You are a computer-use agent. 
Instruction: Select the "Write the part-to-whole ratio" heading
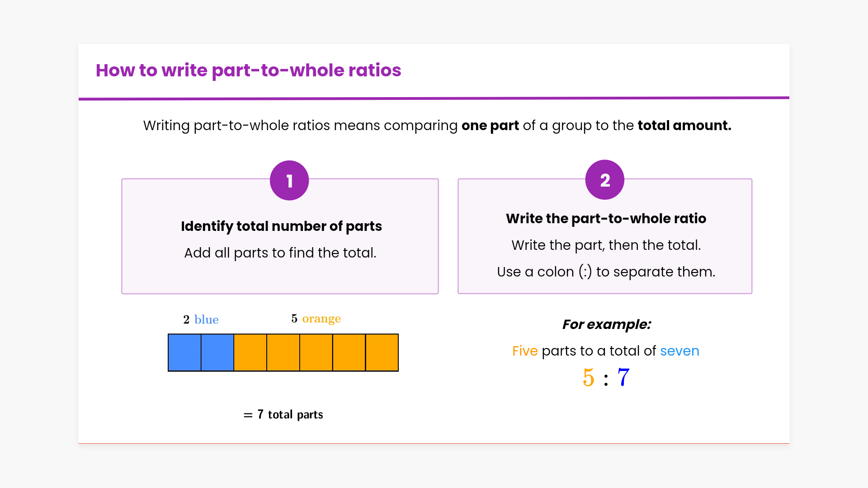(x=606, y=219)
